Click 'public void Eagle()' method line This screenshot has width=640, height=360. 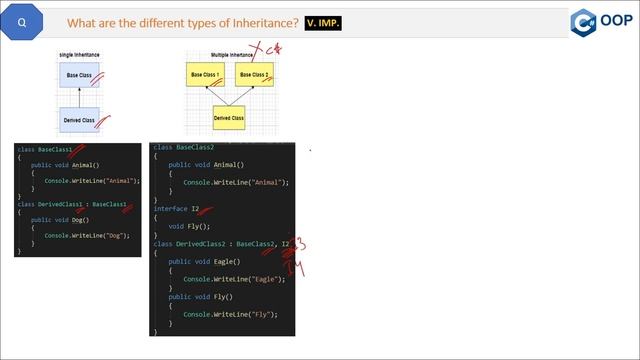204,261
